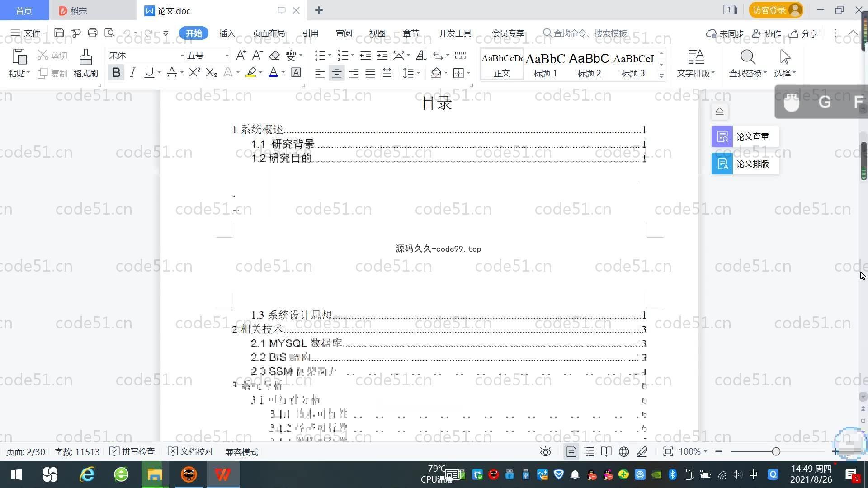Open the 文件 File menu

26,33
